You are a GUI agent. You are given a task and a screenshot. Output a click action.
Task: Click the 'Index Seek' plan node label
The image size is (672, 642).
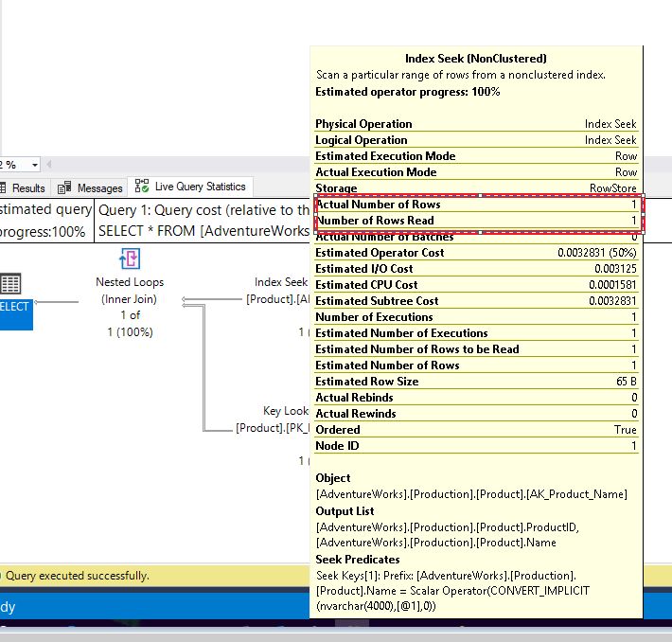tap(281, 282)
